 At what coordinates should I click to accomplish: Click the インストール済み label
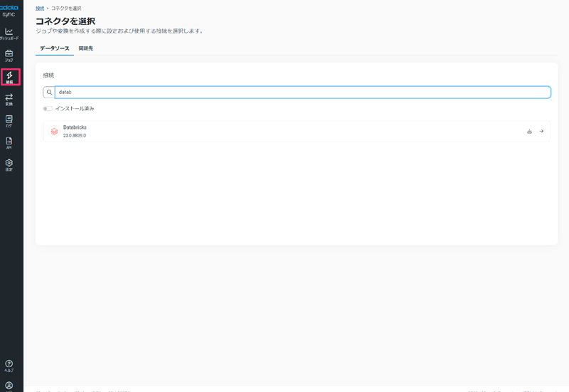75,109
